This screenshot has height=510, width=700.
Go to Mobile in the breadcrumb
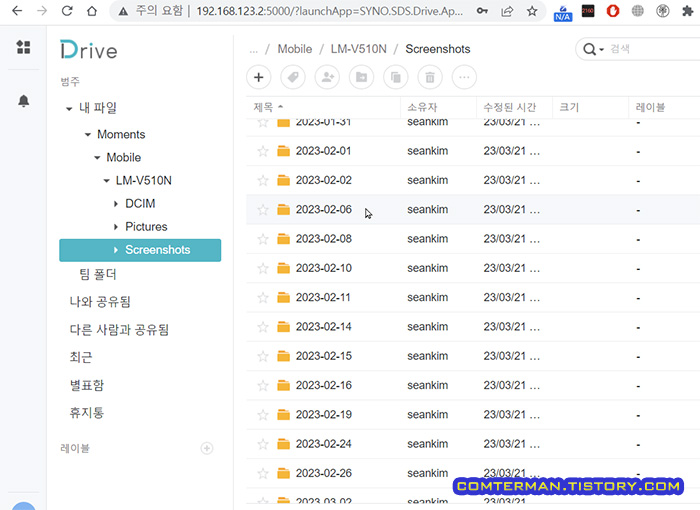tap(295, 49)
